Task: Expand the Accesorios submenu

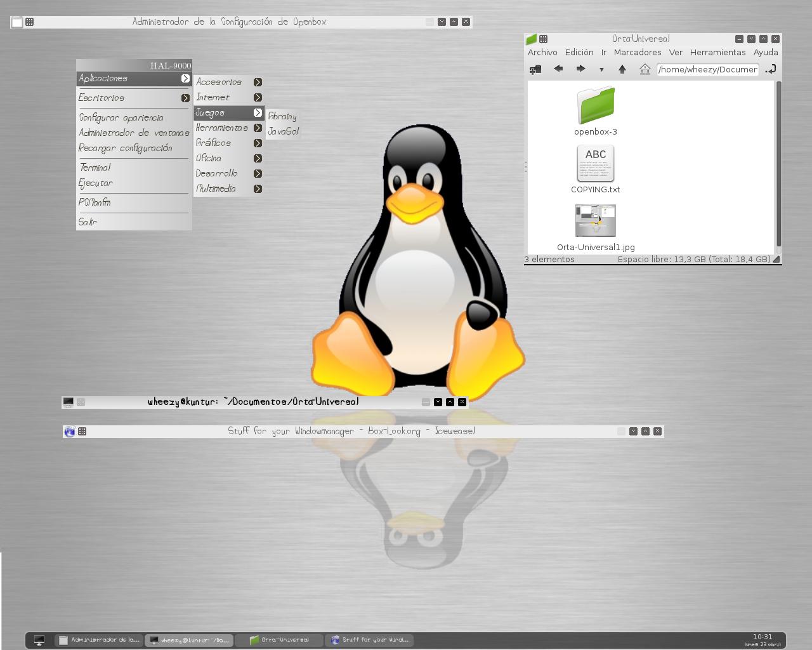Action: coord(228,82)
